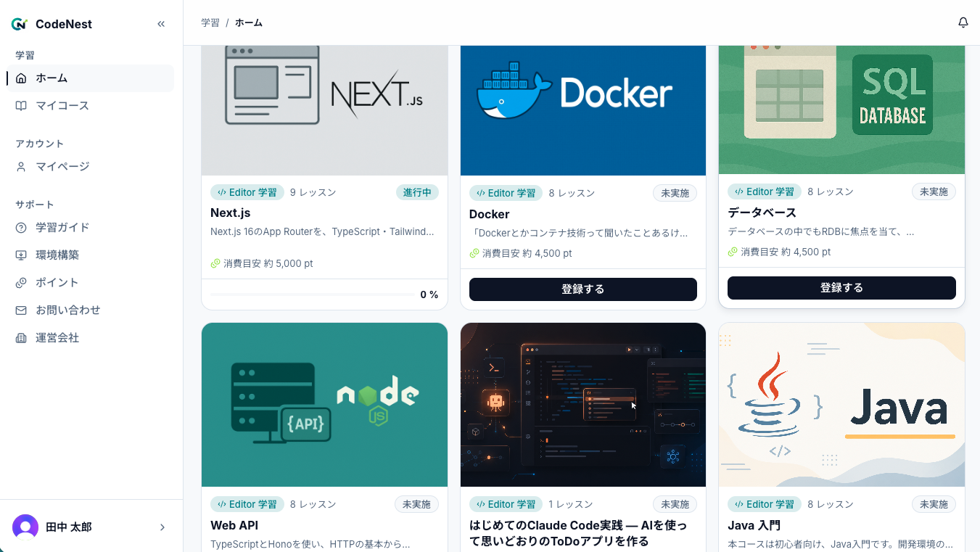The image size is (980, 552).
Task: Open ポイント in the sidebar
Action: click(91, 283)
